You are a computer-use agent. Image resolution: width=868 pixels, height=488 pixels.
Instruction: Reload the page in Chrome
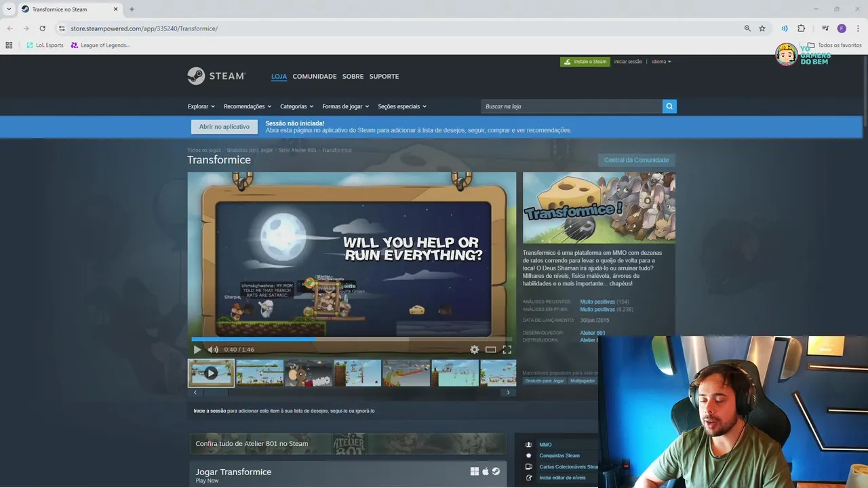click(x=42, y=28)
